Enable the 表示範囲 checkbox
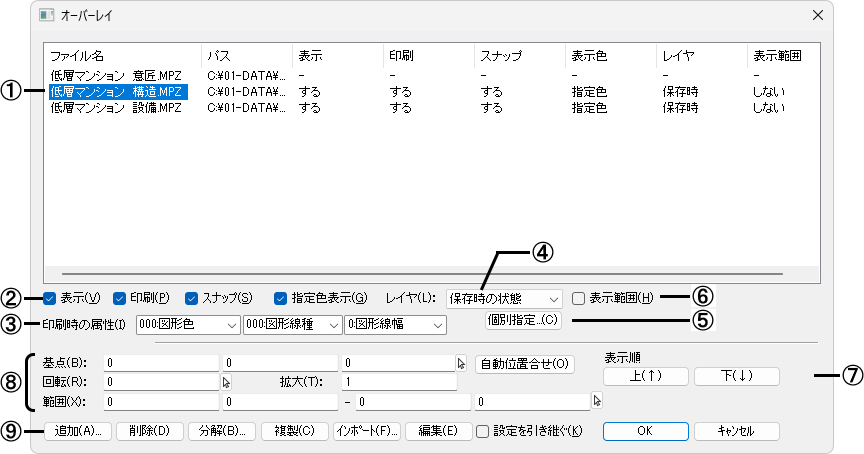The height and width of the screenshot is (454, 864). tap(579, 298)
